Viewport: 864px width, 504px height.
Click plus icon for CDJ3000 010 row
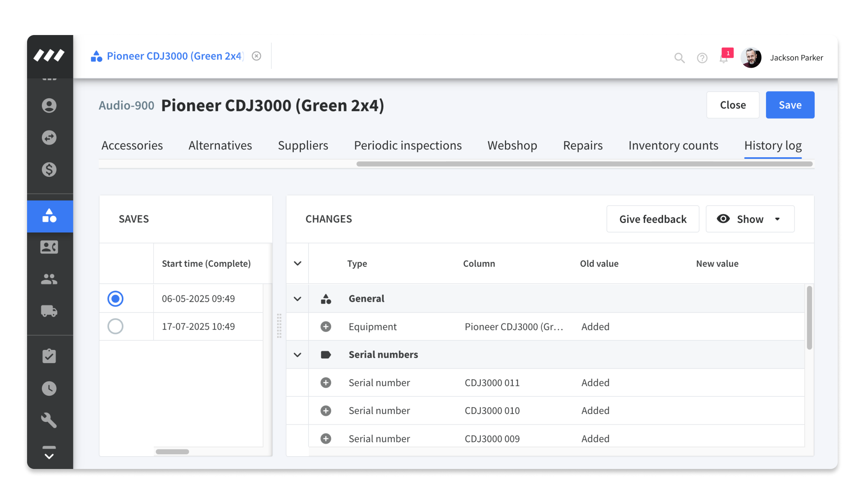pos(326,410)
